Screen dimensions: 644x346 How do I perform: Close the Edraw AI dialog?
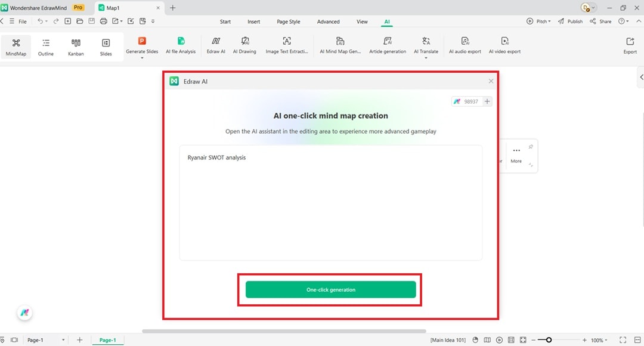point(491,81)
